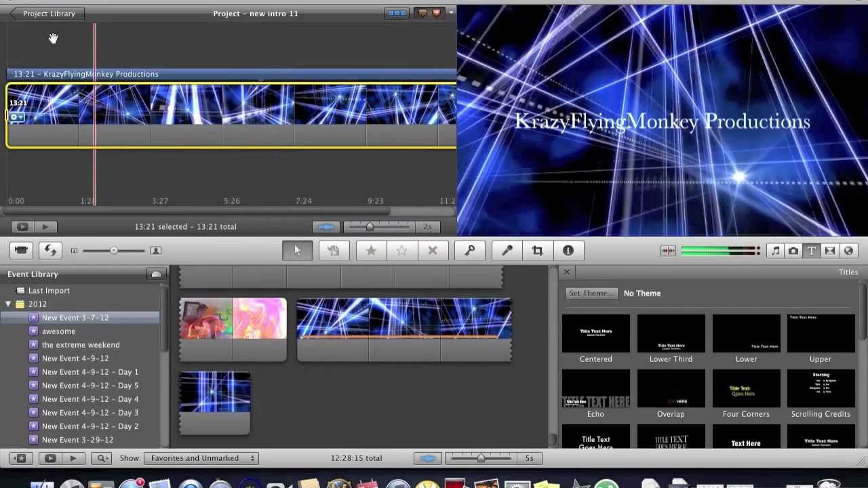
Task: Adjust the project timeline zoom slider
Action: point(370,227)
